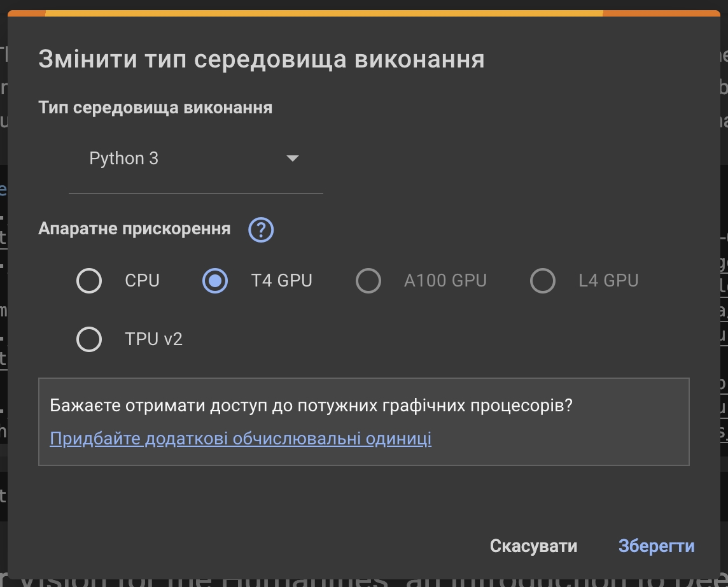Viewport: 728px width, 587px height.
Task: Click the "Апаратне прискорення" section heading
Action: (x=134, y=229)
